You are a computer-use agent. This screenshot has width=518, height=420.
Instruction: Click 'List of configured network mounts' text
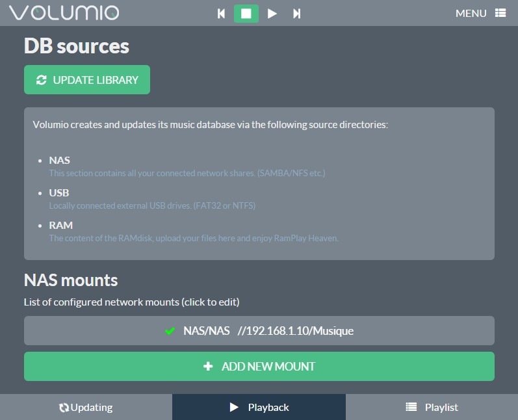(131, 302)
